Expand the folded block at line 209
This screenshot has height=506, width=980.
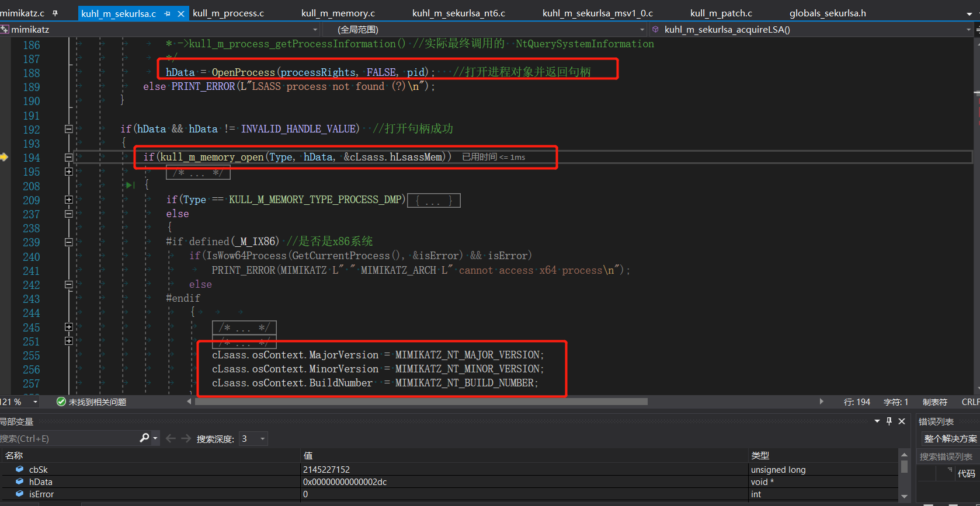[68, 200]
